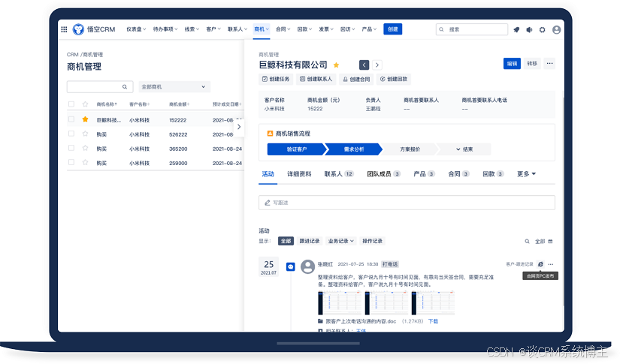Click the star column header icon
The height and width of the screenshot is (364, 620).
pyautogui.click(x=85, y=104)
